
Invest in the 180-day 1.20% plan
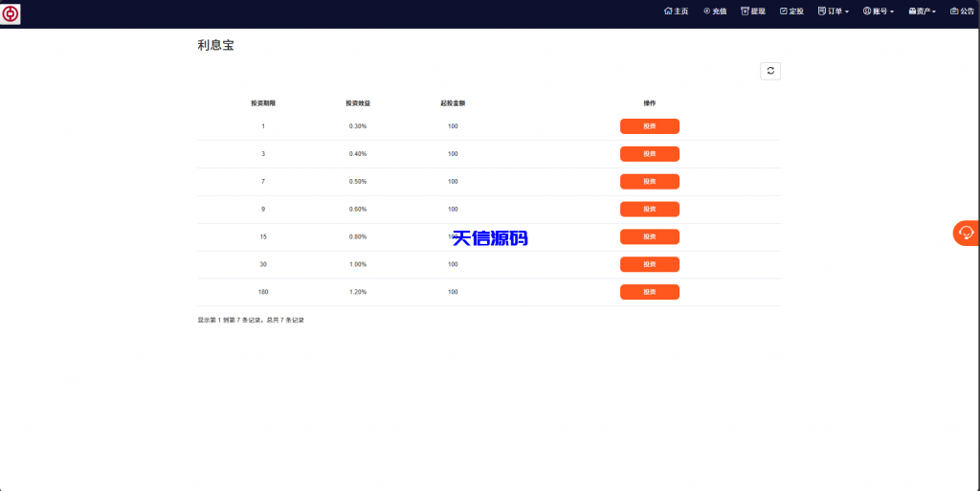point(649,292)
